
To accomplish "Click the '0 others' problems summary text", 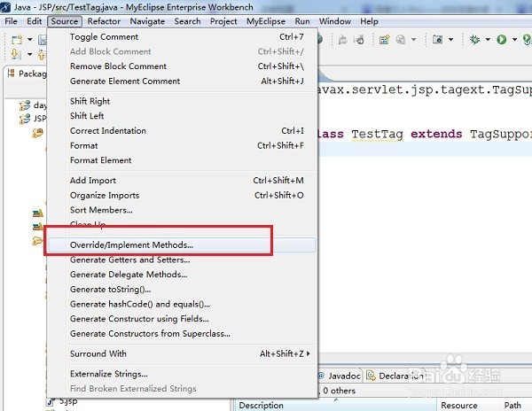I will (x=339, y=391).
